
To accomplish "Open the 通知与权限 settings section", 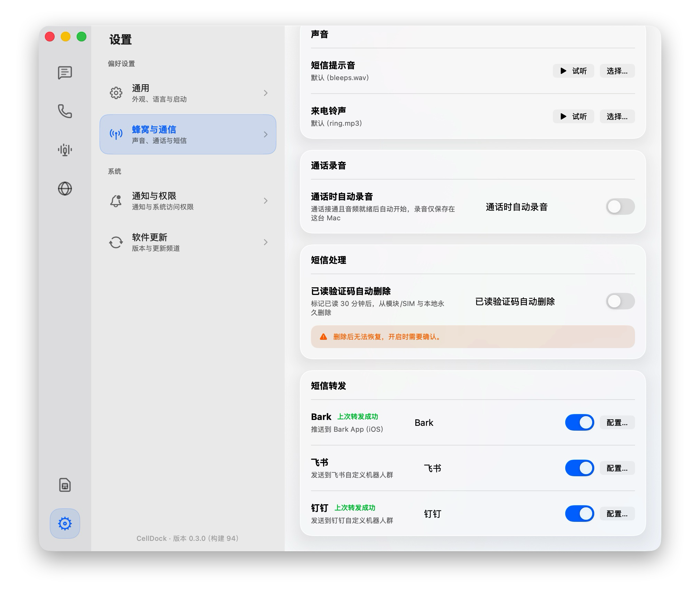I will tap(188, 201).
